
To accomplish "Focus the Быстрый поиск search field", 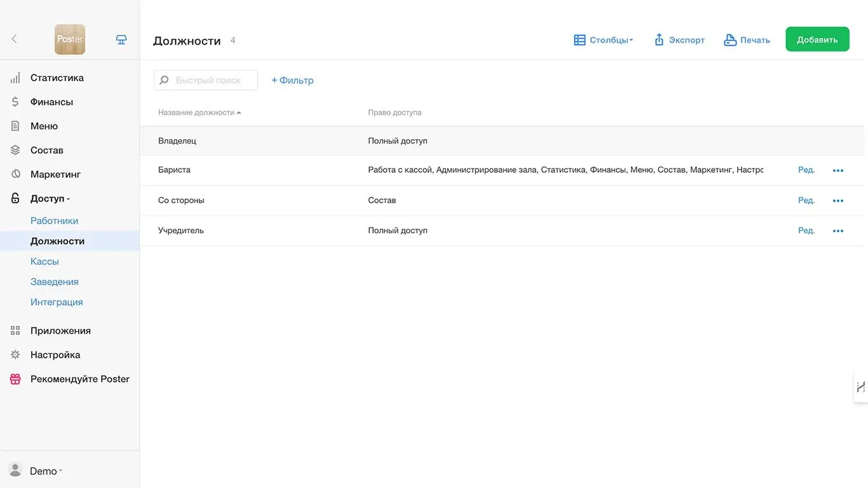I will click(206, 80).
